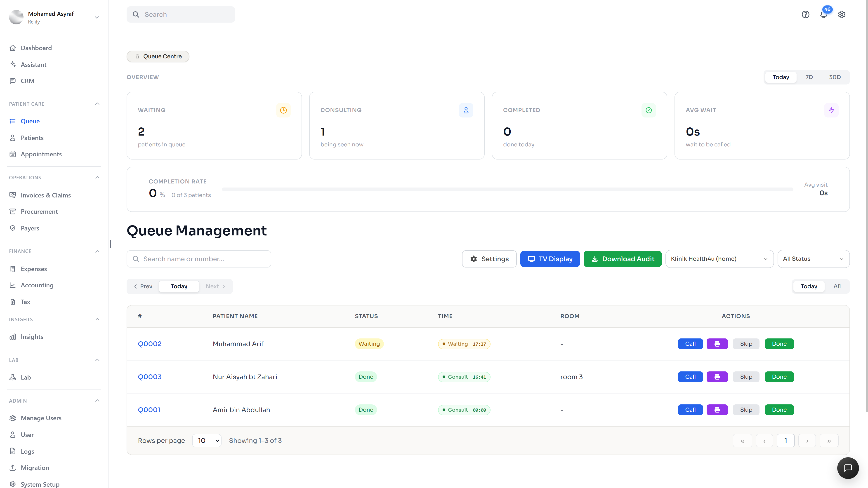Click the completion rate progress bar

pos(507,189)
